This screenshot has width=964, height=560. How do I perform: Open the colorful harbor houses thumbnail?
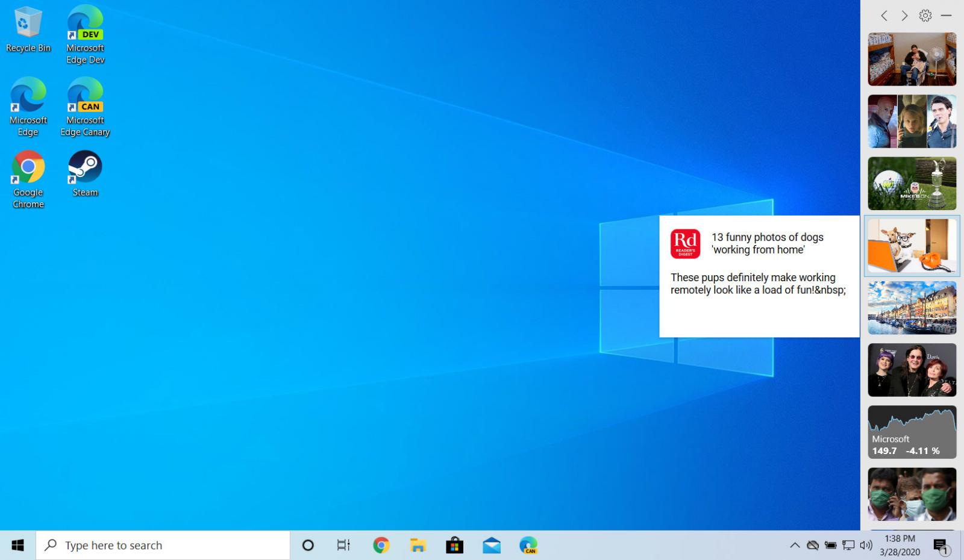(x=912, y=308)
